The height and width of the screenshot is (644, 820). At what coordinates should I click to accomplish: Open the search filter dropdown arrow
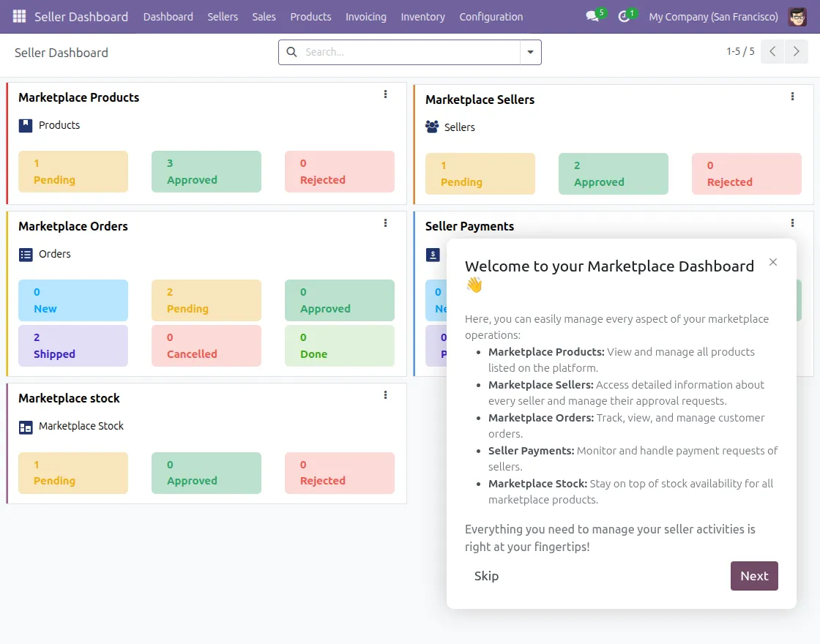(530, 52)
